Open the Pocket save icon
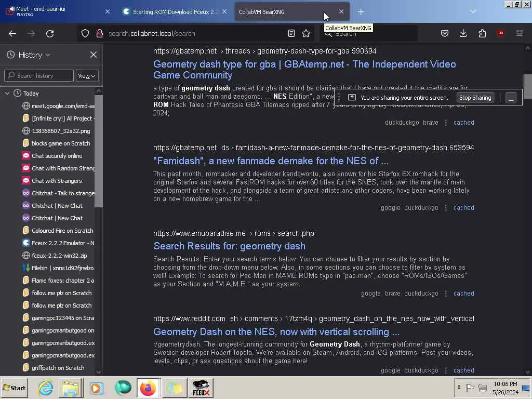This screenshot has width=532, height=399. 445,33
